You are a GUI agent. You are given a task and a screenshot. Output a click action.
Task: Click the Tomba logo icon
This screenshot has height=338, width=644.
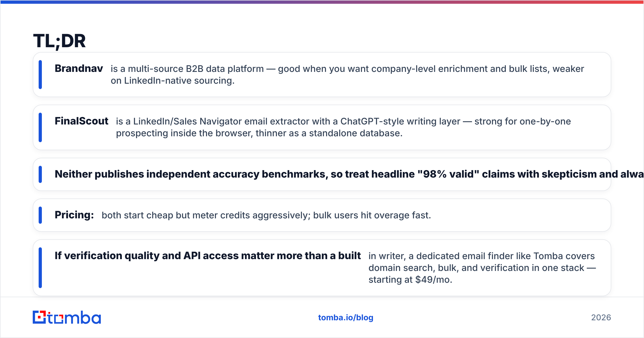(39, 317)
